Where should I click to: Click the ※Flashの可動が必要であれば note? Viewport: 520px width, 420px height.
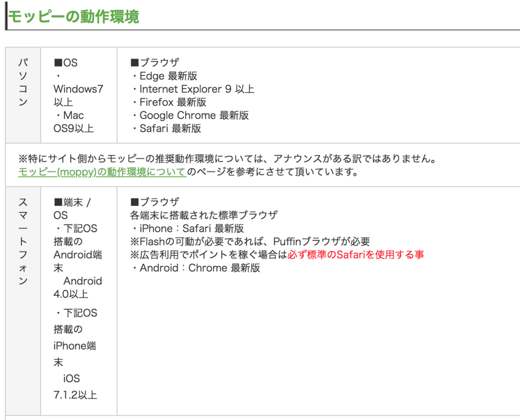coord(250,241)
